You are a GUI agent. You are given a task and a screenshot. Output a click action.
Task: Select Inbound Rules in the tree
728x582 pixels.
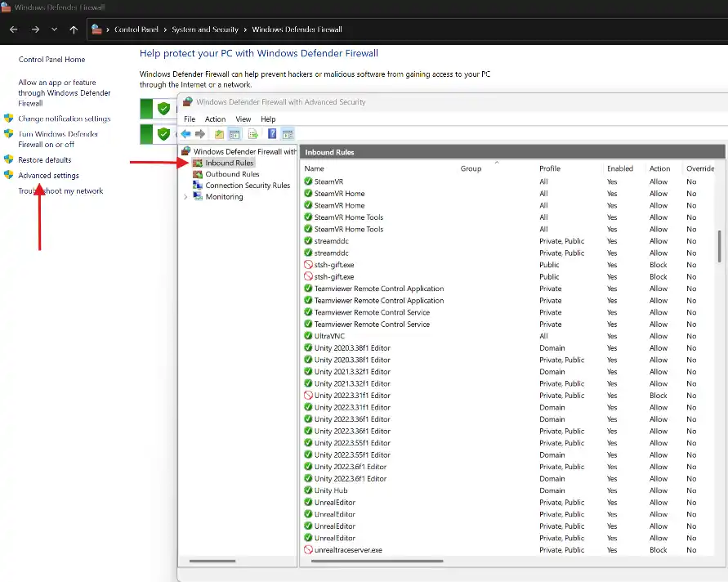(230, 163)
